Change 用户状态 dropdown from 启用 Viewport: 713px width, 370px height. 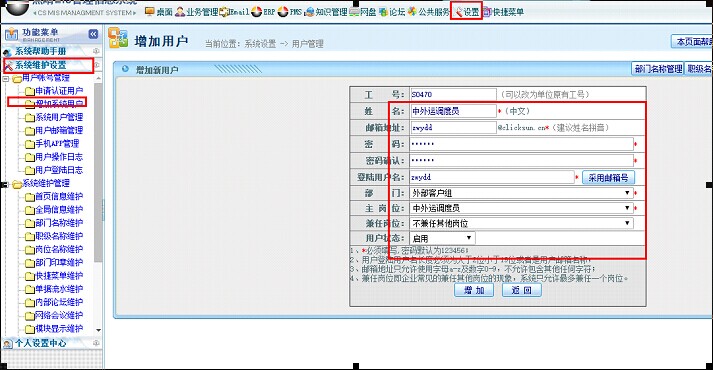(442, 238)
